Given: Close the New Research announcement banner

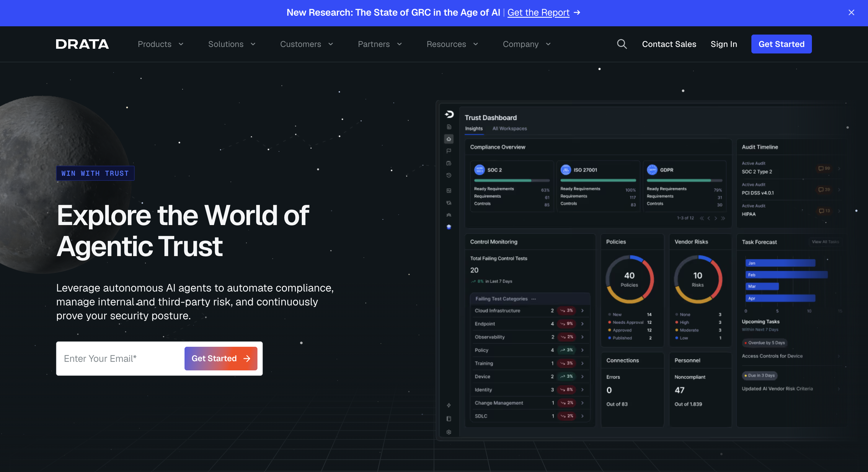Looking at the screenshot, I should pyautogui.click(x=851, y=12).
